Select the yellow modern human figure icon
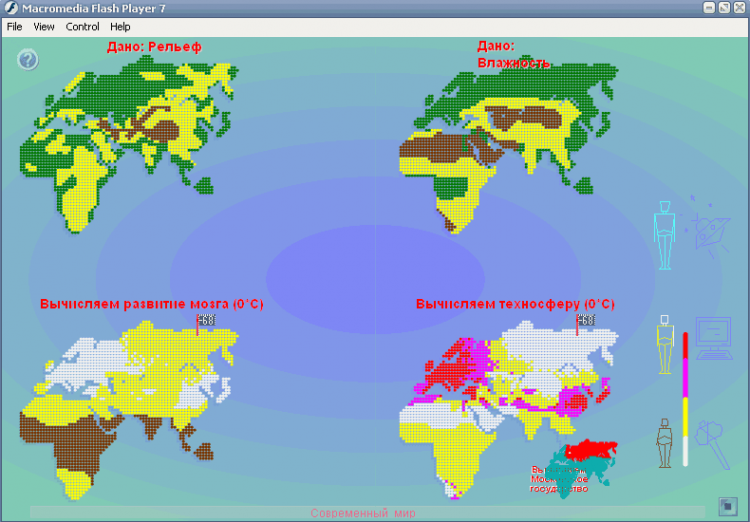The image size is (750, 522). click(665, 344)
